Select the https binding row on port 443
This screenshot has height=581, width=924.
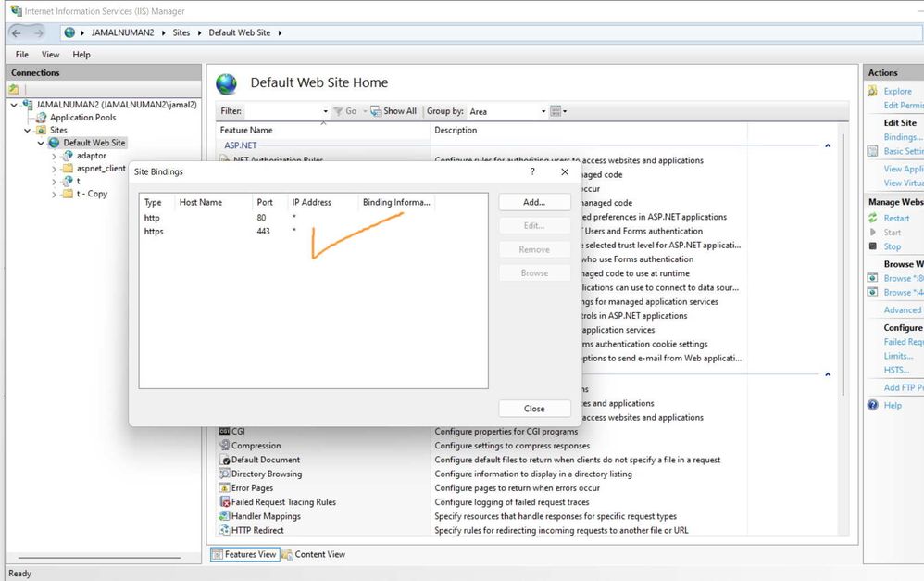313,232
